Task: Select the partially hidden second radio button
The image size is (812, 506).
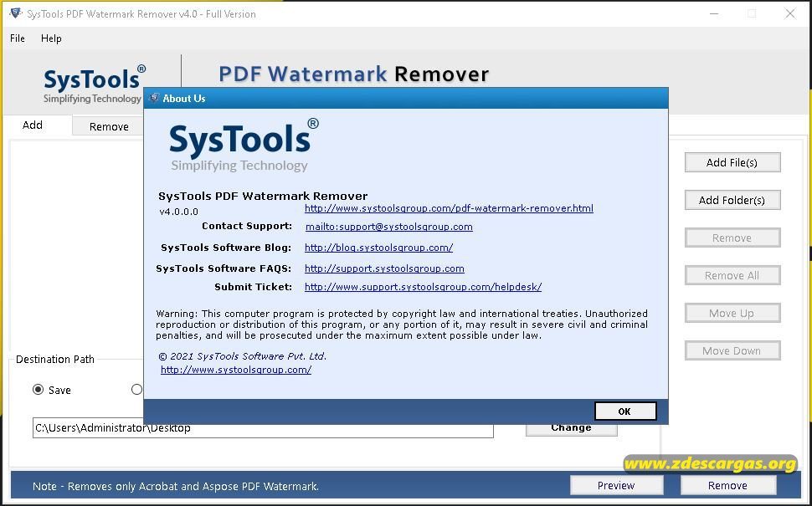Action: pyautogui.click(x=137, y=390)
